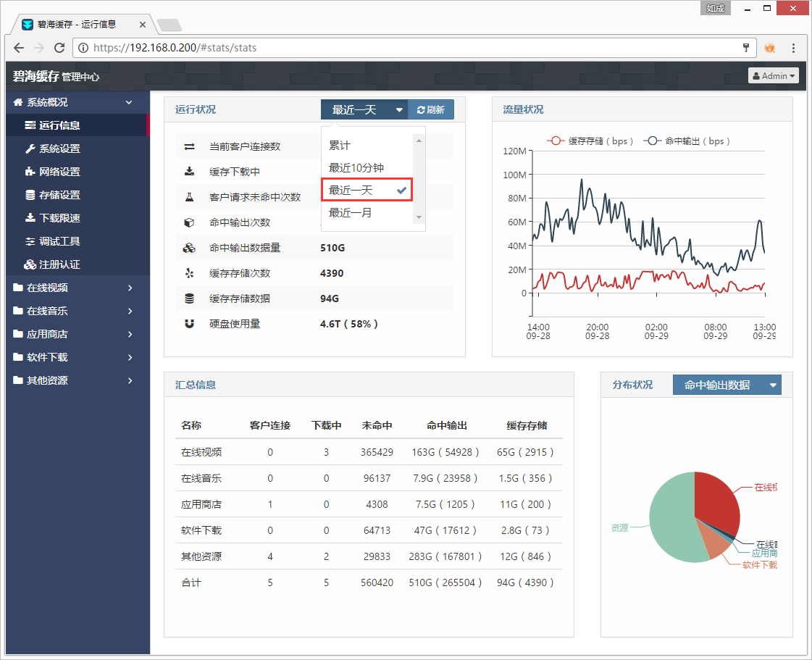Click the browser back arrow
This screenshot has height=660, width=812.
coord(19,48)
